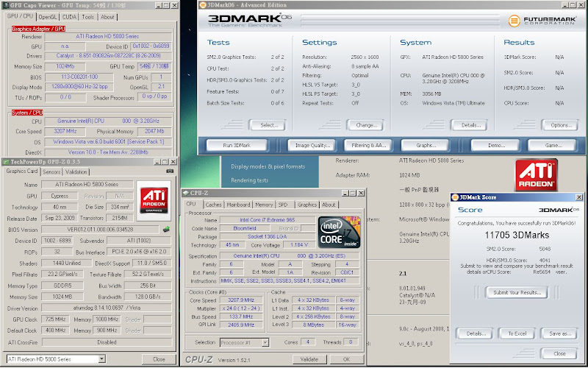This screenshot has height=368, width=588.
Task: Click Close button in 3DMark Score dialog
Action: point(559,353)
